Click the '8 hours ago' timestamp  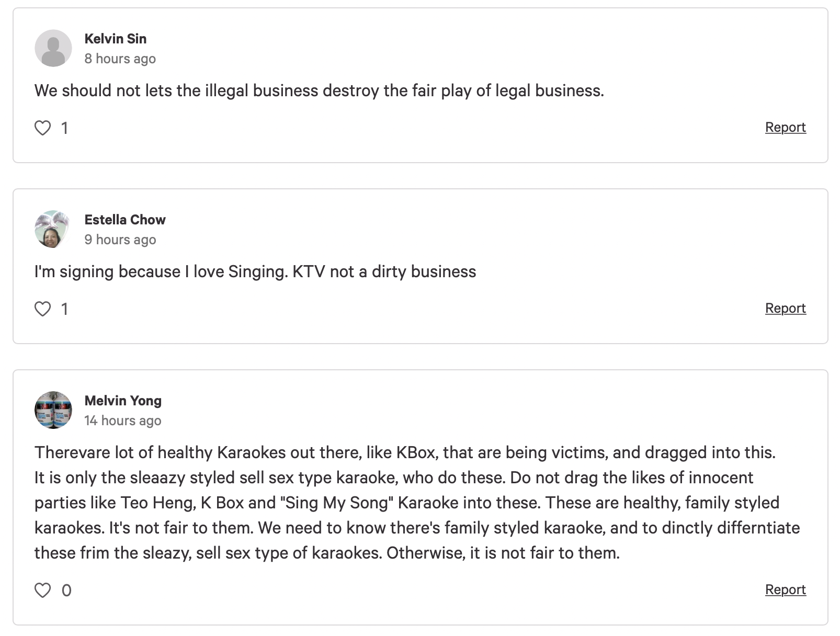coord(120,59)
